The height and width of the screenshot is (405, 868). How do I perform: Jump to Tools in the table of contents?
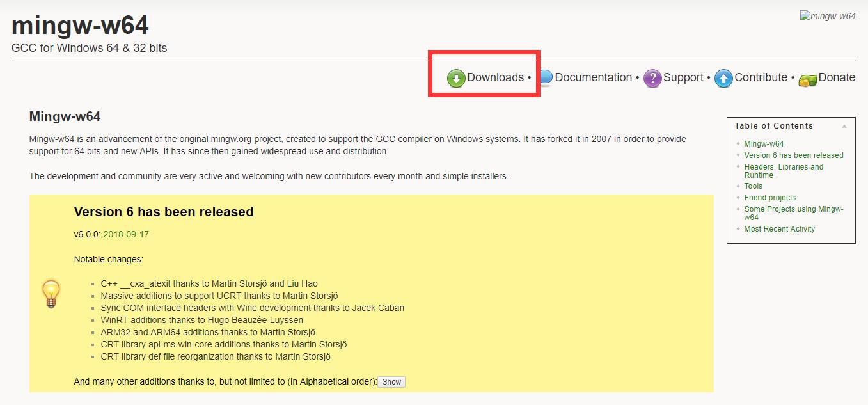click(x=753, y=186)
